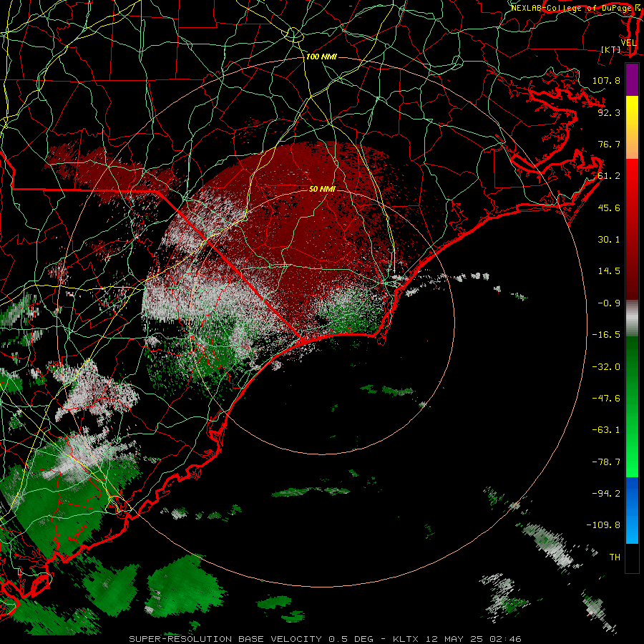Click the -94.2 velocity scale value

pyautogui.click(x=606, y=494)
